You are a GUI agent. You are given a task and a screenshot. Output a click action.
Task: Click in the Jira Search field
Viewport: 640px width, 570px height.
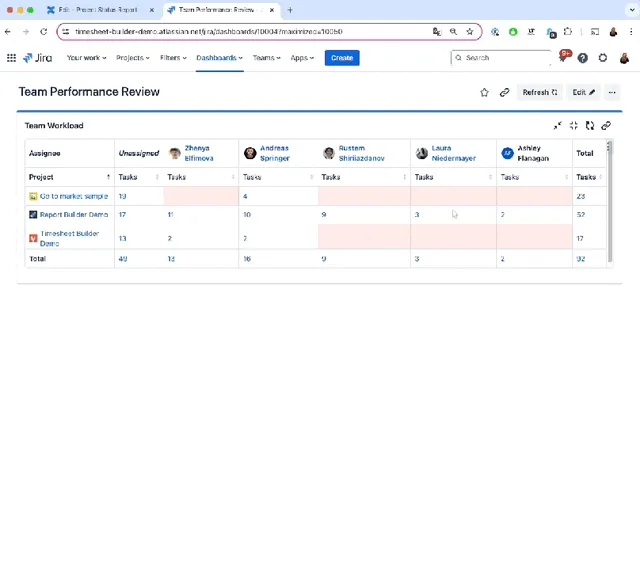tap(501, 58)
